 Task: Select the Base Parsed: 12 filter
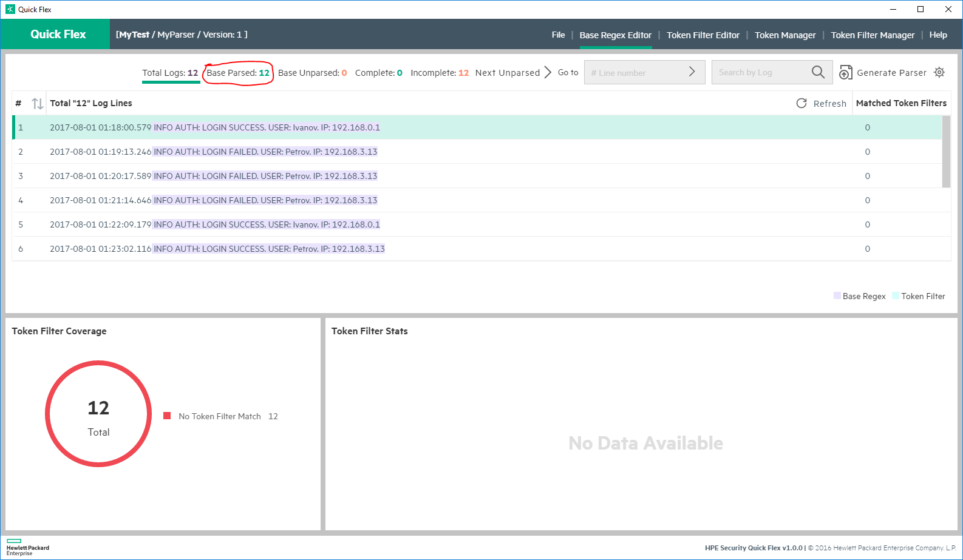click(238, 73)
